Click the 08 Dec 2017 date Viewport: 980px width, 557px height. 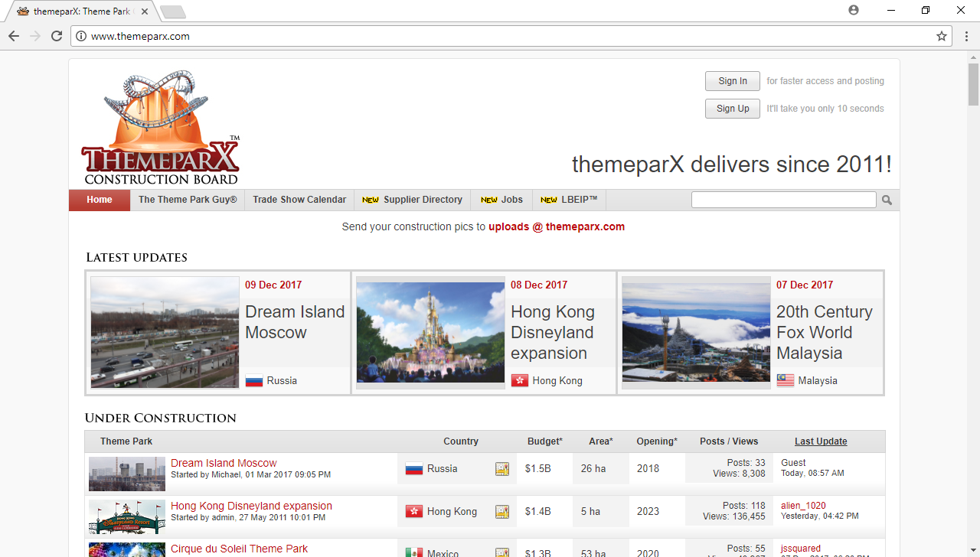pos(539,285)
